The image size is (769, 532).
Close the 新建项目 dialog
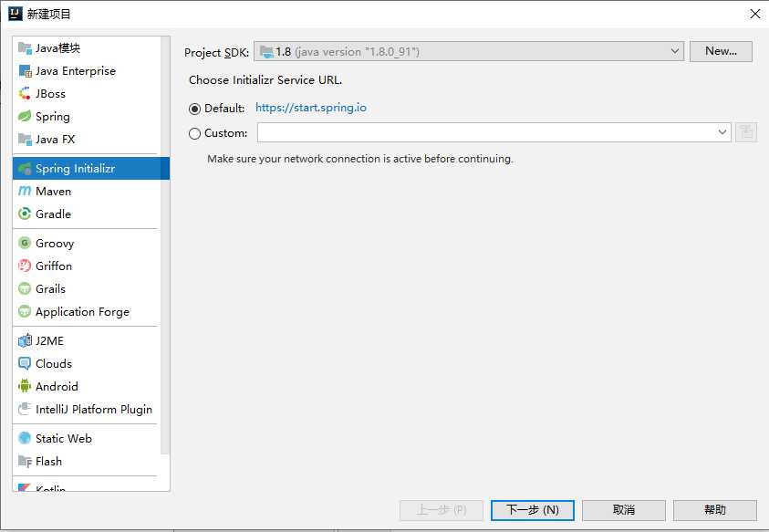tap(755, 14)
